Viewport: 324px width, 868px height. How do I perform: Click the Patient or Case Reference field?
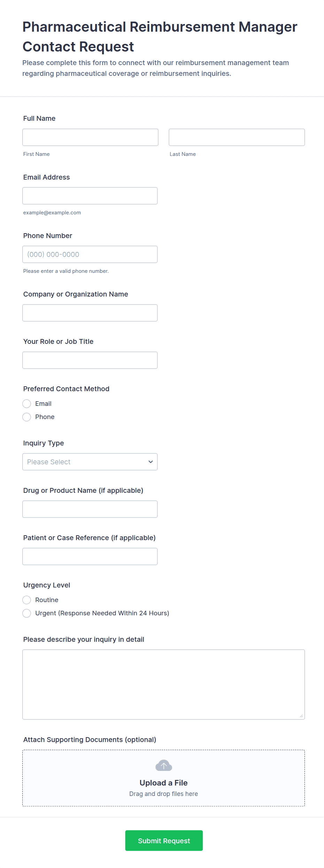click(x=90, y=557)
